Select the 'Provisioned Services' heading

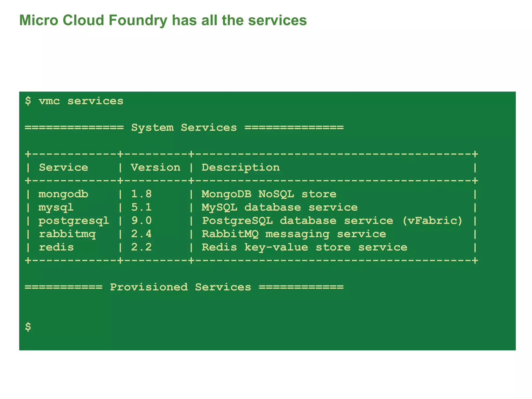[x=180, y=287]
